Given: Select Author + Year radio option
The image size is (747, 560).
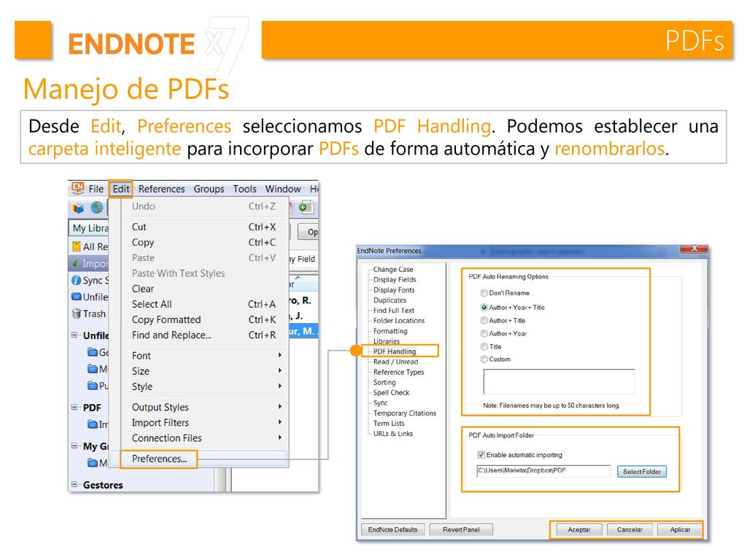Looking at the screenshot, I should [484, 333].
